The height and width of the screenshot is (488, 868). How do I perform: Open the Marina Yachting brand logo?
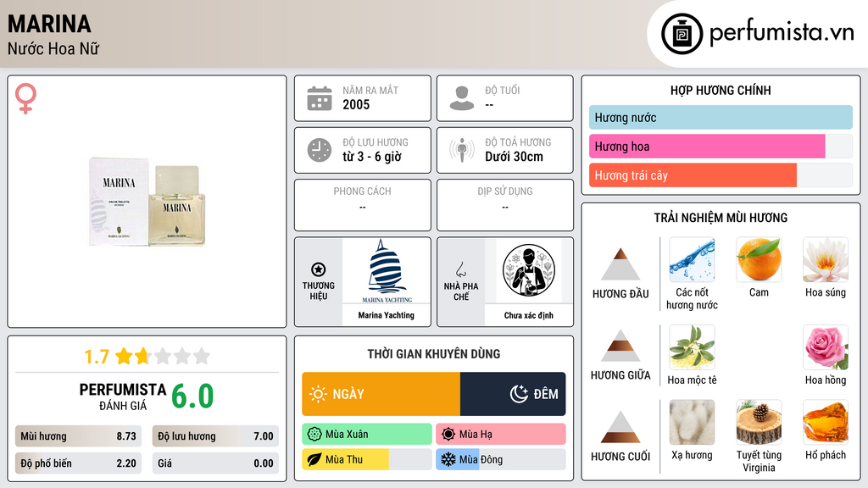tap(387, 271)
